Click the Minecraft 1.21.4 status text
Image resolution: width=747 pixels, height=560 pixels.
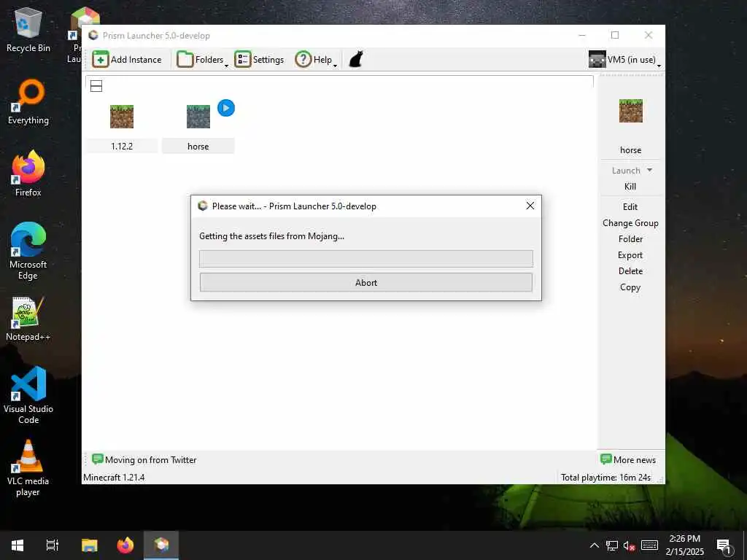114,477
